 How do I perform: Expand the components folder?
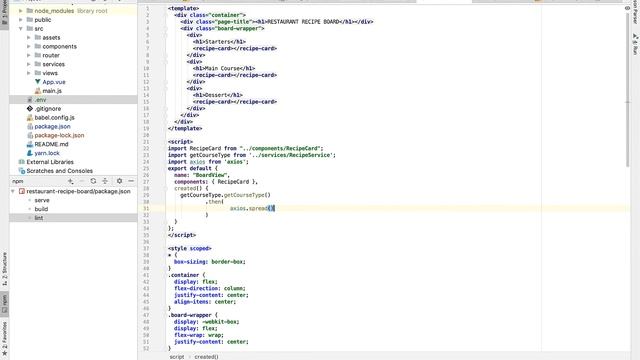pyautogui.click(x=29, y=47)
